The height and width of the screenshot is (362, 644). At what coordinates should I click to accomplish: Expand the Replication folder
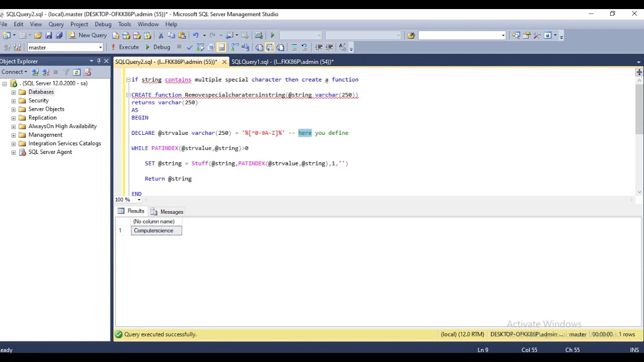pyautogui.click(x=14, y=118)
